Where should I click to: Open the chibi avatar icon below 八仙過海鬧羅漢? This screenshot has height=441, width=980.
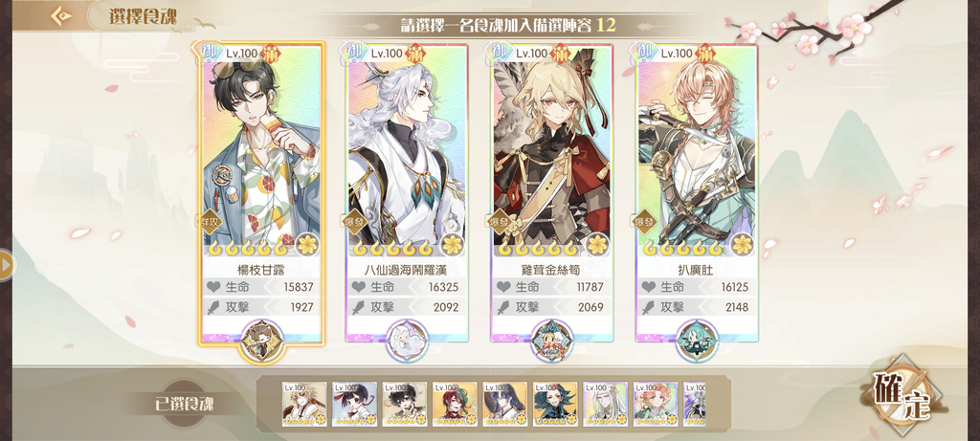point(407,342)
